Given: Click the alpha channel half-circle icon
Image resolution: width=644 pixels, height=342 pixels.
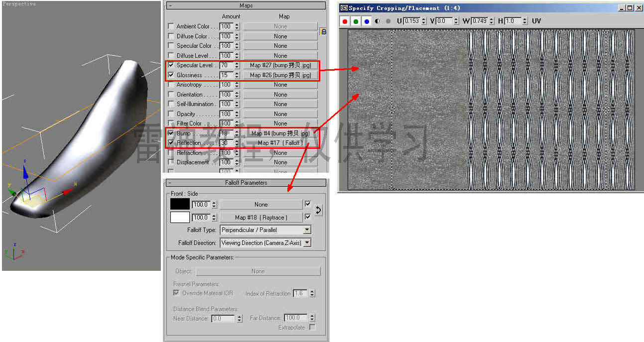Looking at the screenshot, I should click(x=377, y=21).
